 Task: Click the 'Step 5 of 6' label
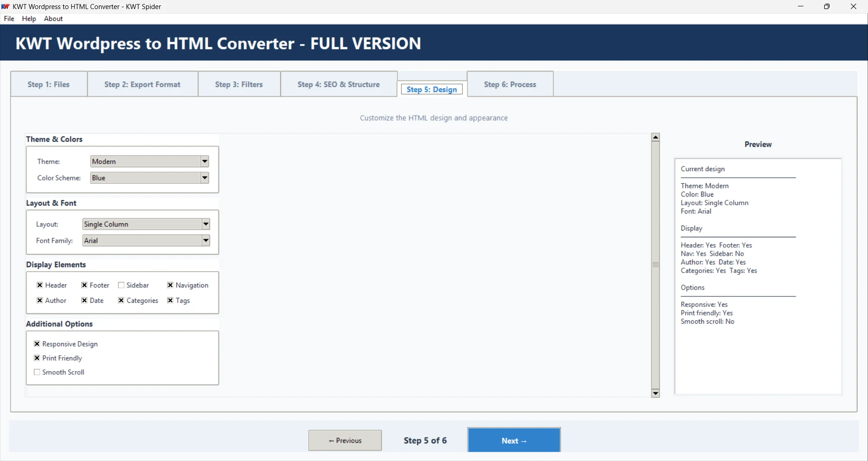pos(425,440)
